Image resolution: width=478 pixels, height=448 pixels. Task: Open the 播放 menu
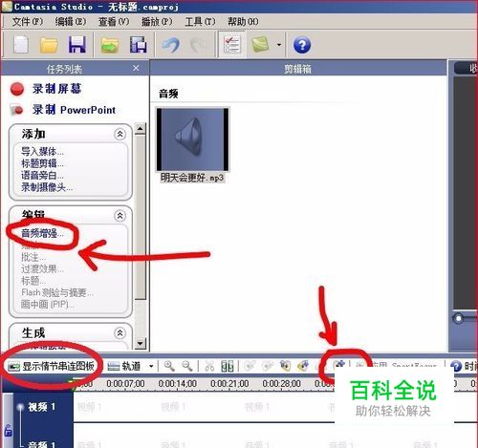point(157,22)
